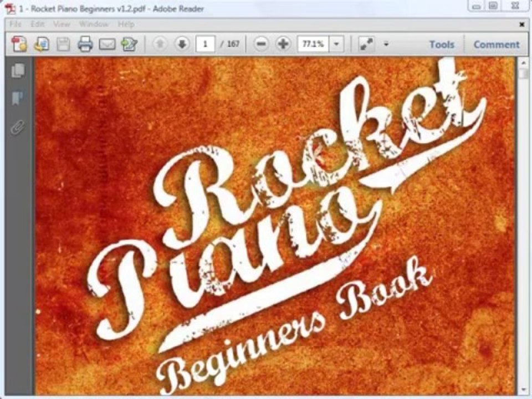This screenshot has height=399, width=532.
Task: Open the Tools pane
Action: click(442, 44)
